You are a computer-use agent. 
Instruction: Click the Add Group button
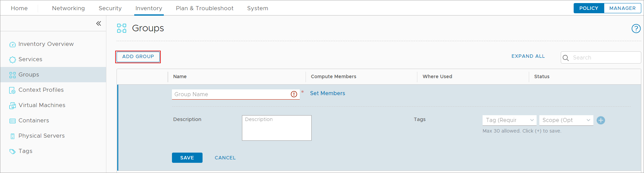138,57
